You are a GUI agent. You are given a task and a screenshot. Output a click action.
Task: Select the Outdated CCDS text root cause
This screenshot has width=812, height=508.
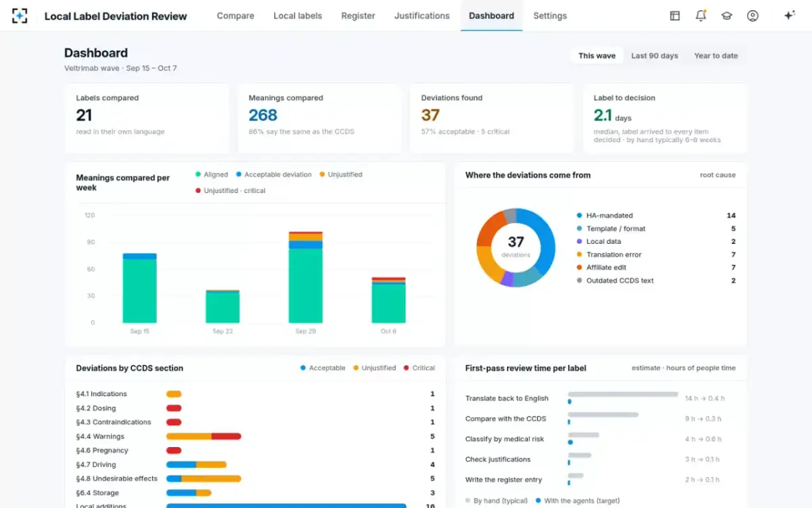point(656,280)
